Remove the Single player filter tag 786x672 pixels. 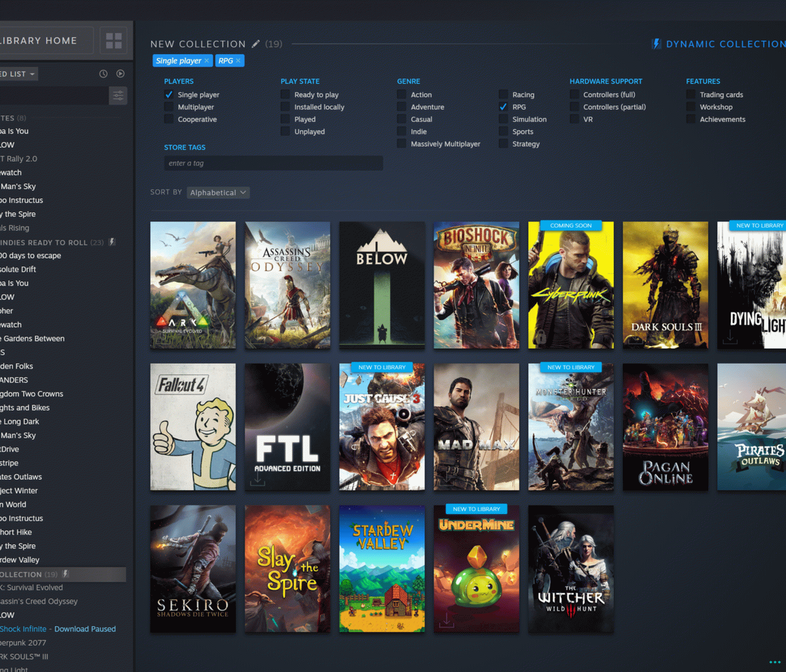point(207,61)
